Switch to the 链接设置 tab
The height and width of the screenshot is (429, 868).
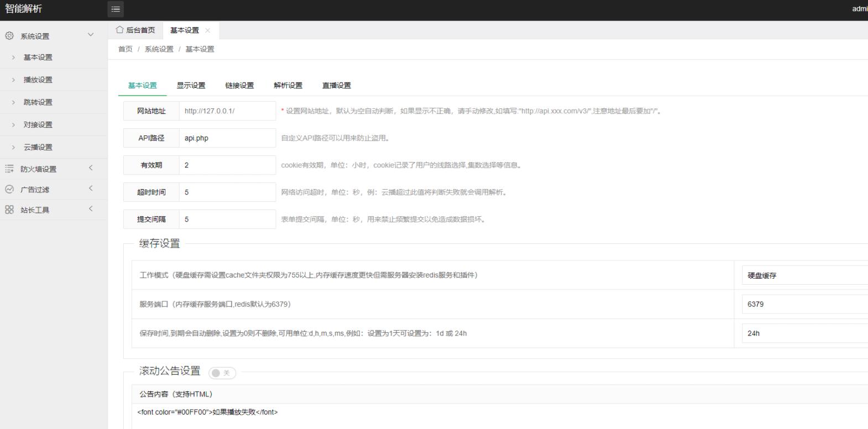click(x=239, y=85)
